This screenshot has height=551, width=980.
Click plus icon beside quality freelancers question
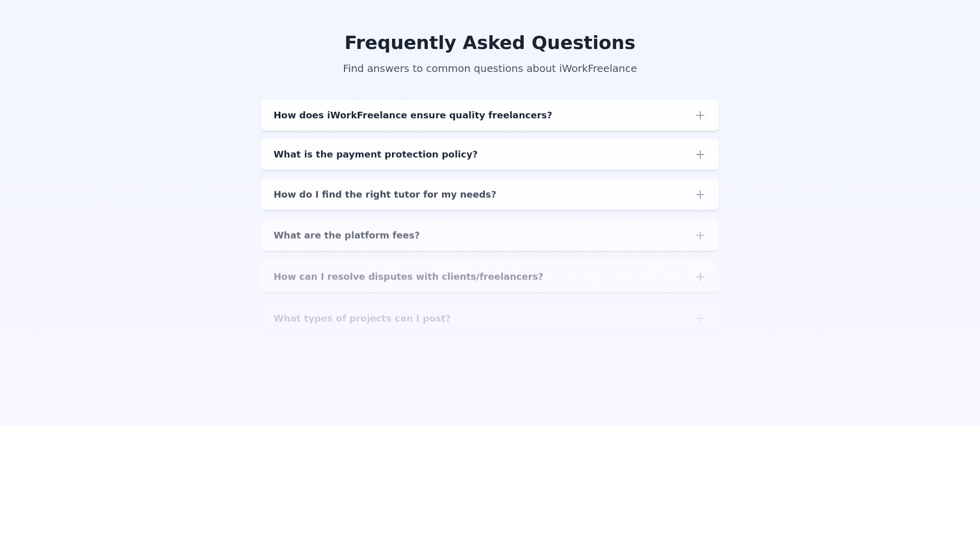pyautogui.click(x=700, y=115)
